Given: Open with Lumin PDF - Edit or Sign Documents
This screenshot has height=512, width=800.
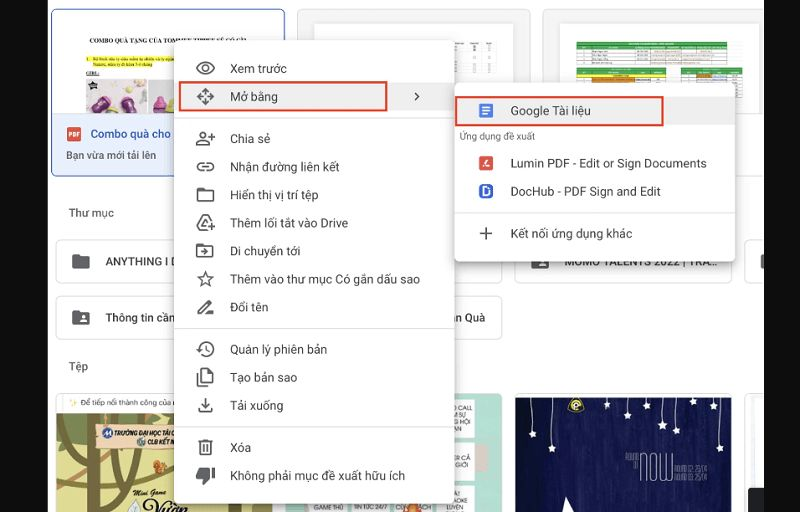Looking at the screenshot, I should click(594, 163).
